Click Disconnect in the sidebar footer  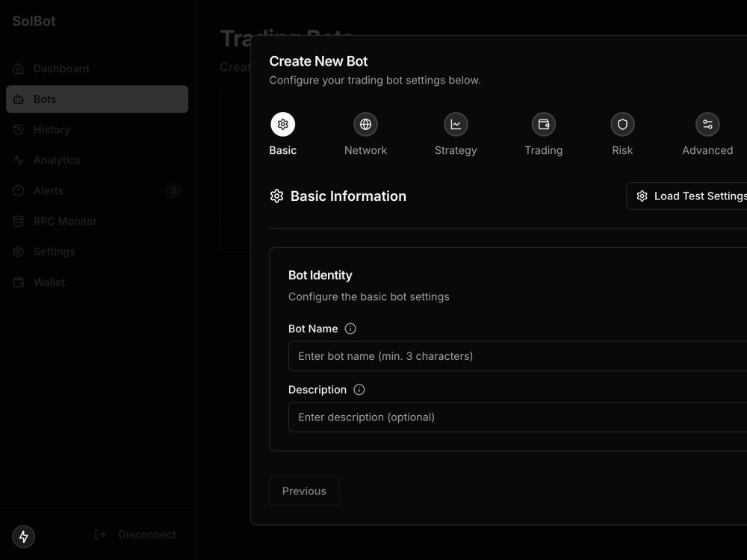(135, 535)
